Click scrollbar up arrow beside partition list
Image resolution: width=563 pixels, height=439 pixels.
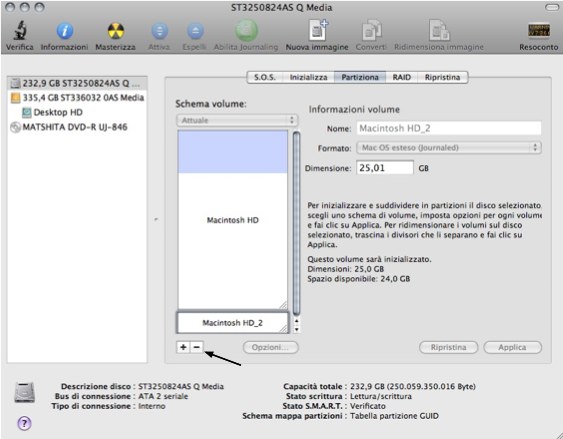click(296, 321)
